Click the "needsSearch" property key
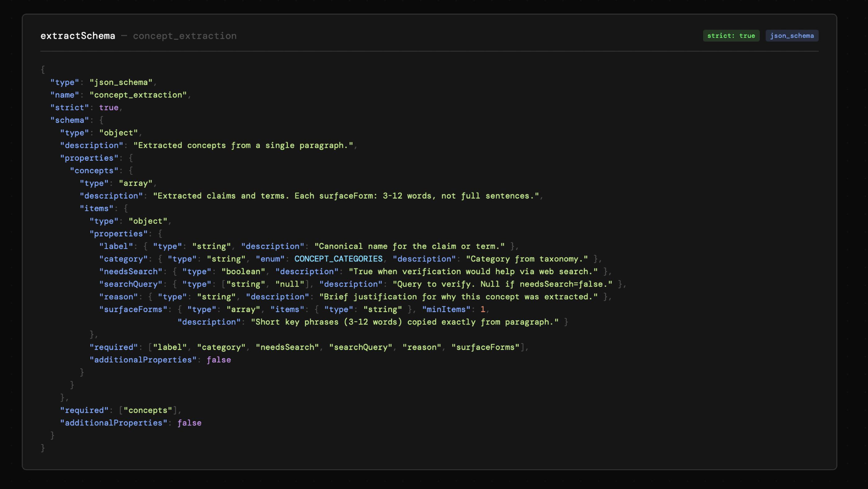This screenshot has height=489, width=868. [x=131, y=271]
